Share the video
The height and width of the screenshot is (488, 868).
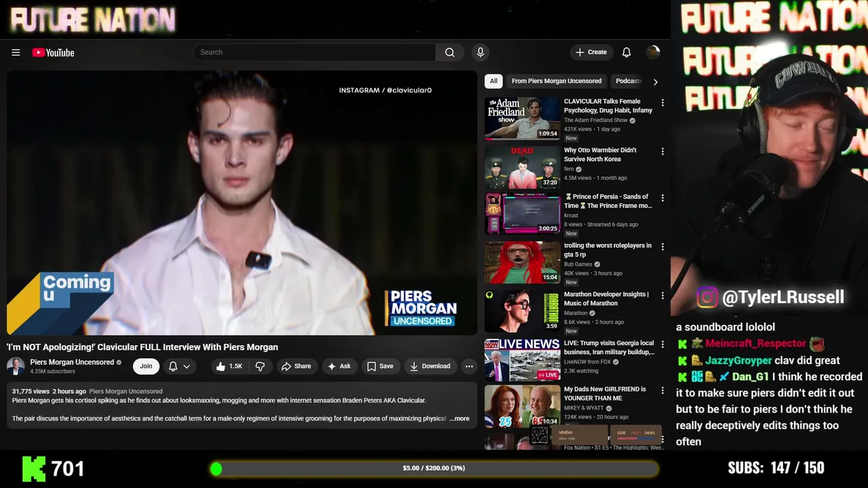[296, 366]
